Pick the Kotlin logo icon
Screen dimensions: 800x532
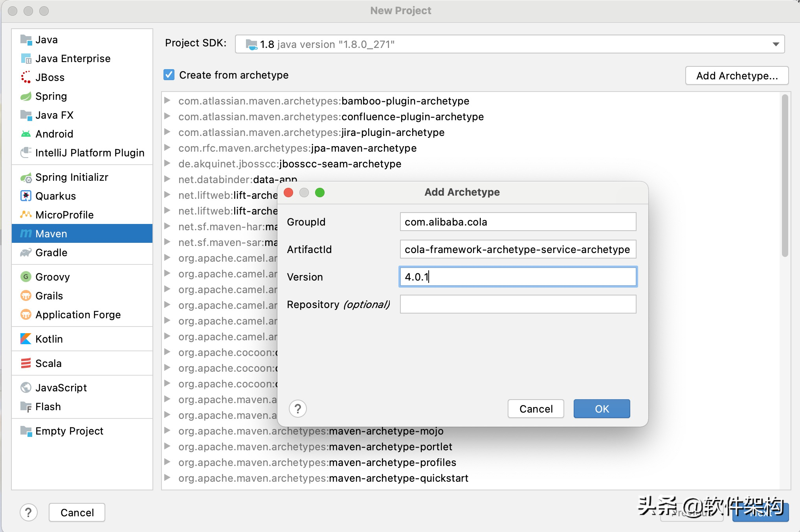pyautogui.click(x=26, y=339)
